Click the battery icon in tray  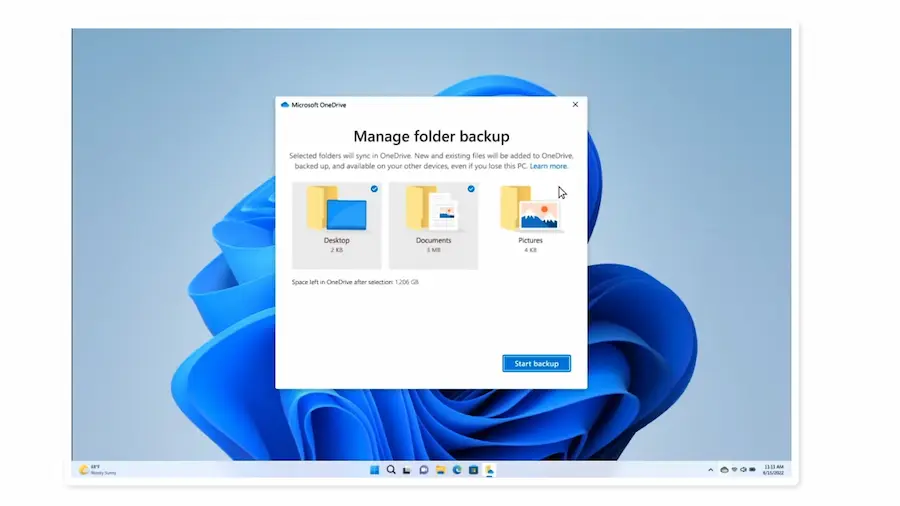[x=752, y=470]
